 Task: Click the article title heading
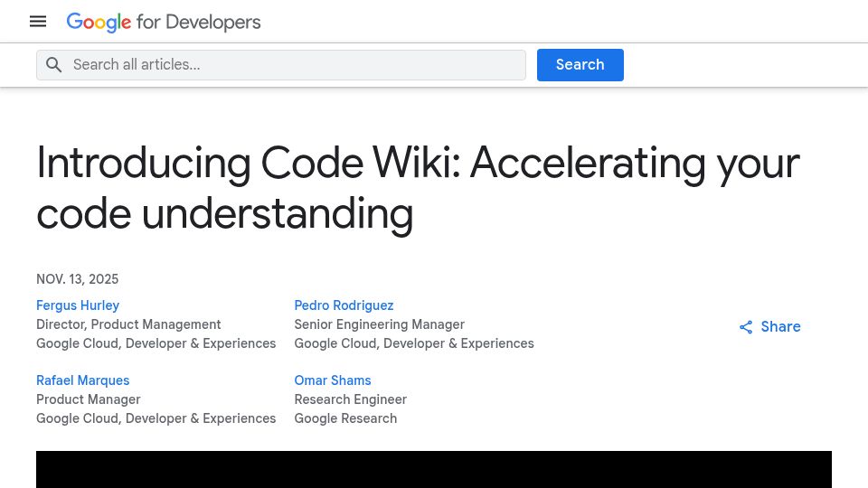[418, 188]
